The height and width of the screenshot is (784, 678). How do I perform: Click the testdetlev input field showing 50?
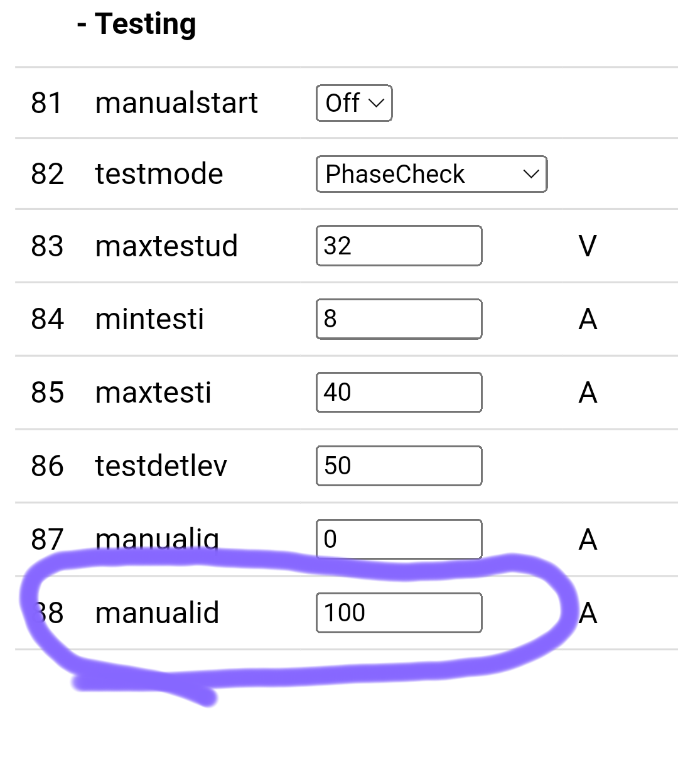pos(399,466)
